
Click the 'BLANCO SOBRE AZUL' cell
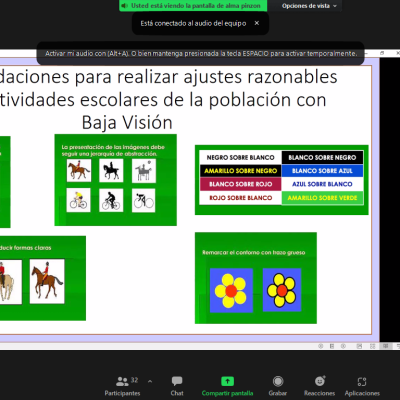(322, 171)
